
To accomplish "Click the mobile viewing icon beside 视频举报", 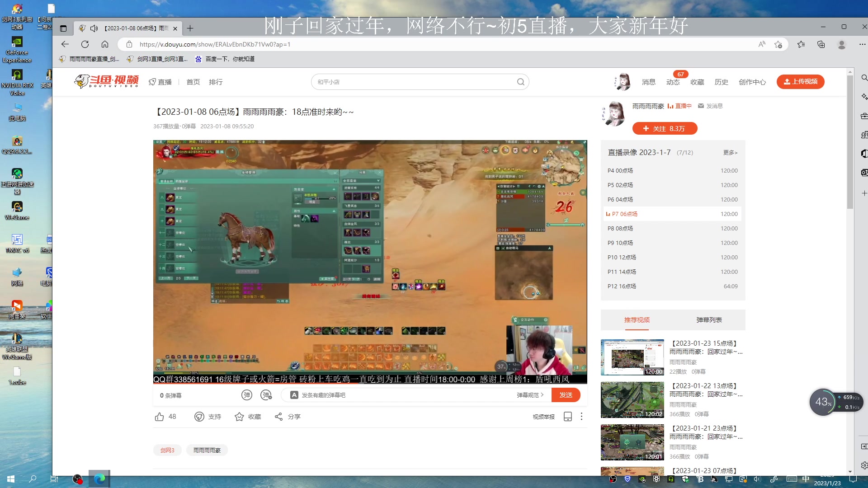I will (x=568, y=417).
